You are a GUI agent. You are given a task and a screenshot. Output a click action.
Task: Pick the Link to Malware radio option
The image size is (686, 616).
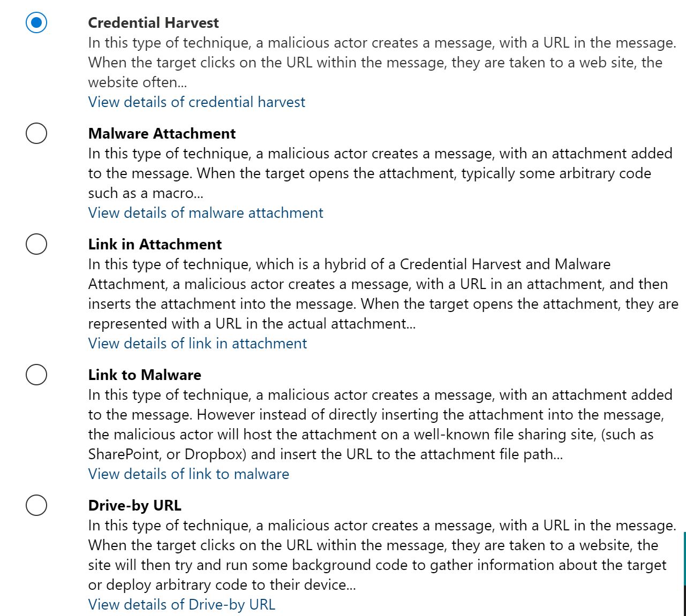point(36,375)
